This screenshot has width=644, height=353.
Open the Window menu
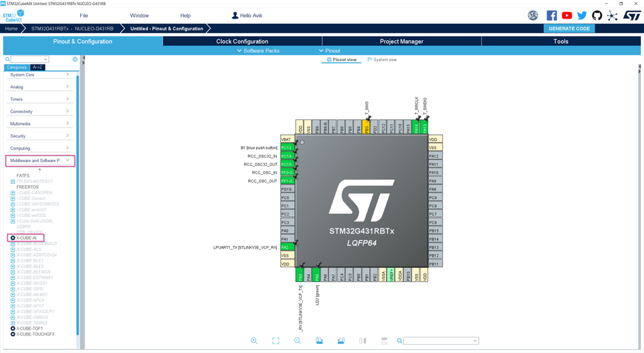(139, 15)
